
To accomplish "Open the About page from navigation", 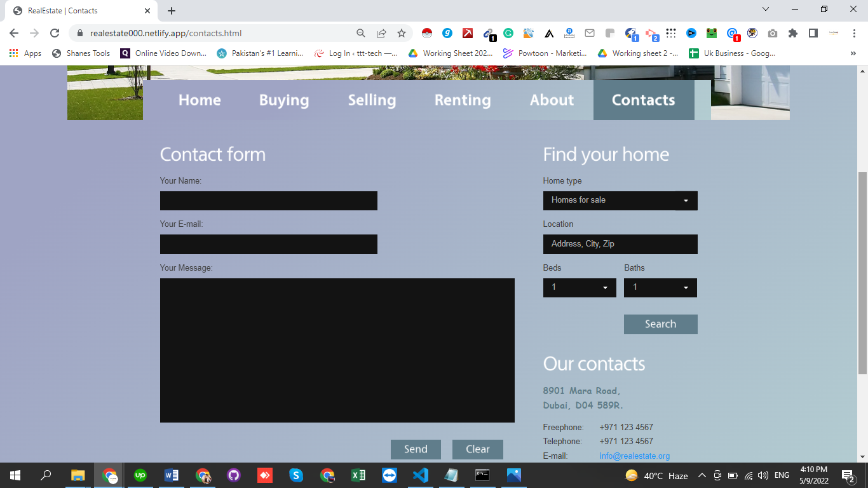I will (x=552, y=100).
